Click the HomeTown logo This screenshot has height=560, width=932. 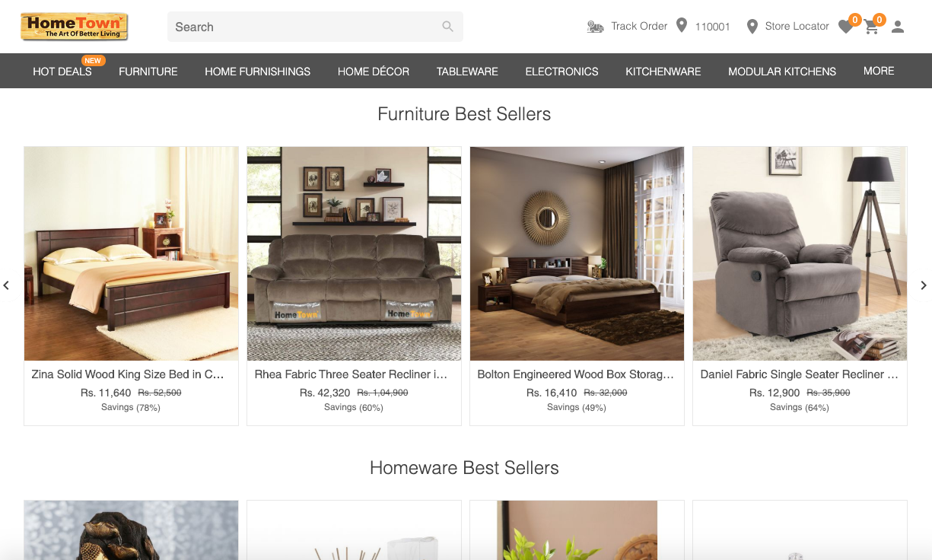[75, 27]
